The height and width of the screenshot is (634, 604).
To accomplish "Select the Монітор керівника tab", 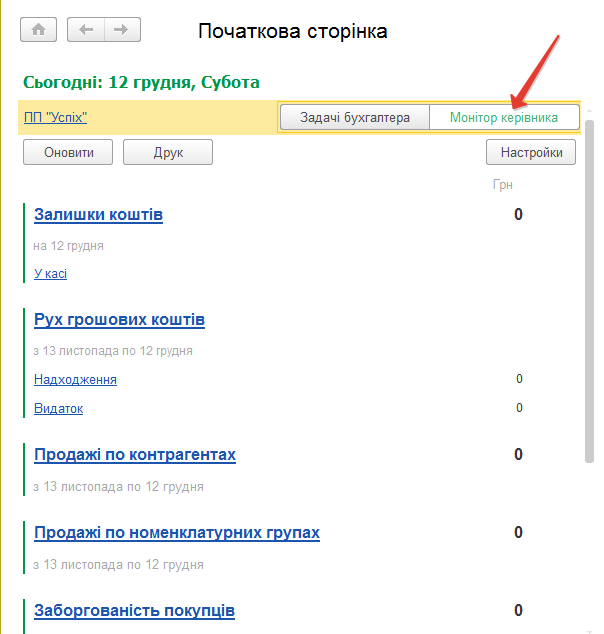I will coord(504,117).
